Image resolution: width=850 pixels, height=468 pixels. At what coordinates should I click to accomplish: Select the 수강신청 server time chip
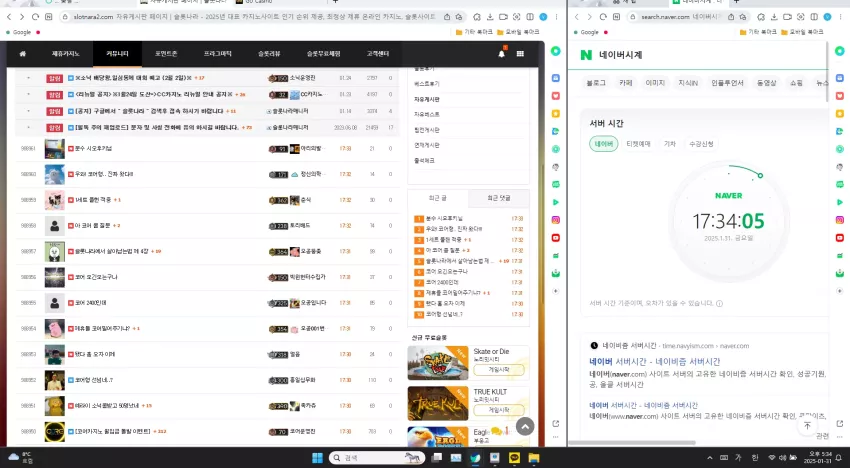click(701, 144)
